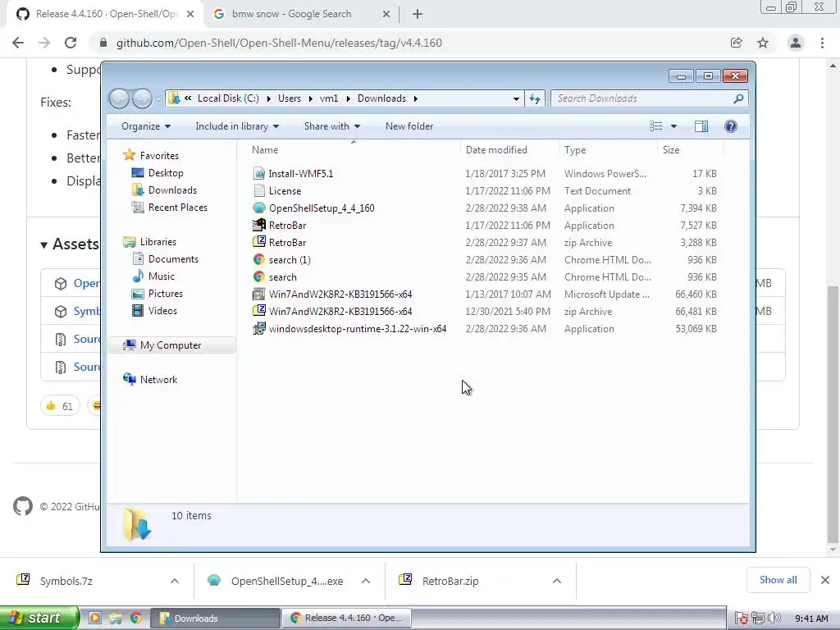Open the Organize menu
This screenshot has height=630, width=840.
pos(146,126)
